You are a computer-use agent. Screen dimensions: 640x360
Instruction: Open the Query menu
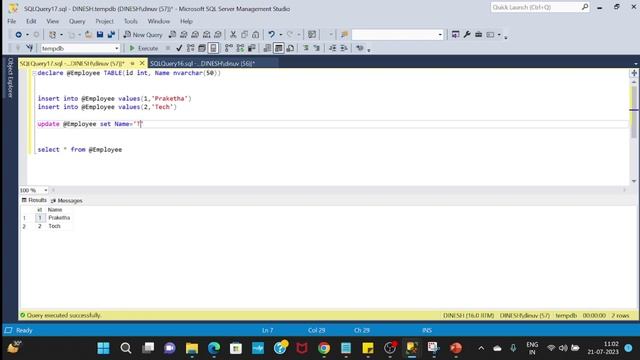pos(77,21)
